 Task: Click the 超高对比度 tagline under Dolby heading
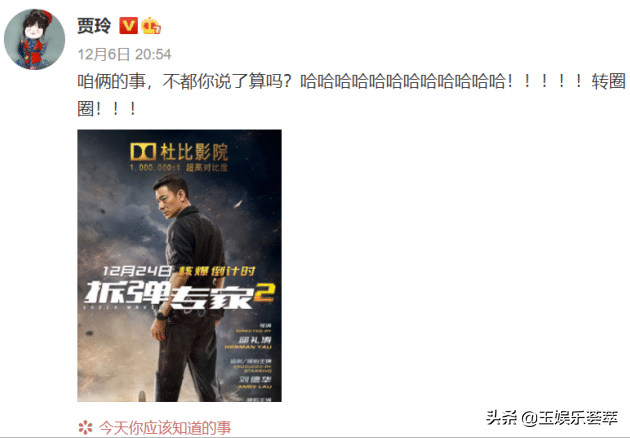[x=207, y=167]
